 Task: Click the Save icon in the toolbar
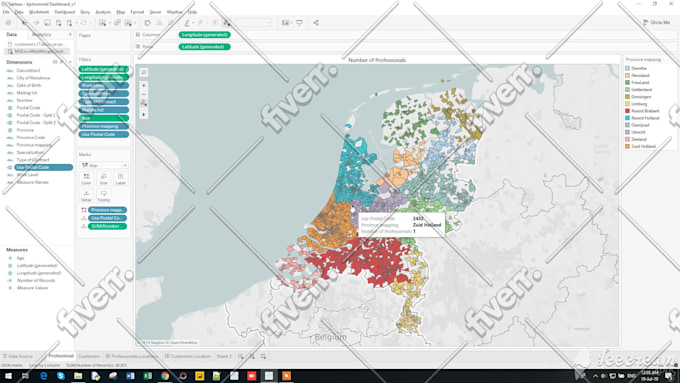[47, 23]
